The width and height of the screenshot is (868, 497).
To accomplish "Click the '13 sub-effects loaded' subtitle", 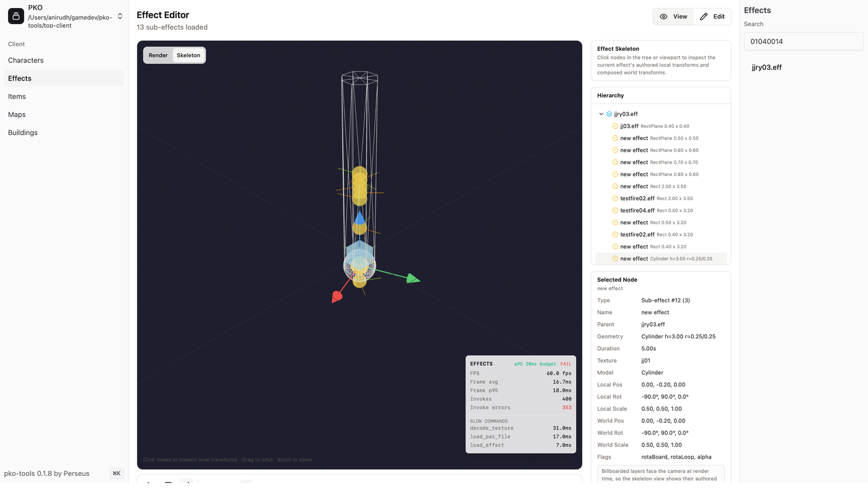I will [172, 27].
